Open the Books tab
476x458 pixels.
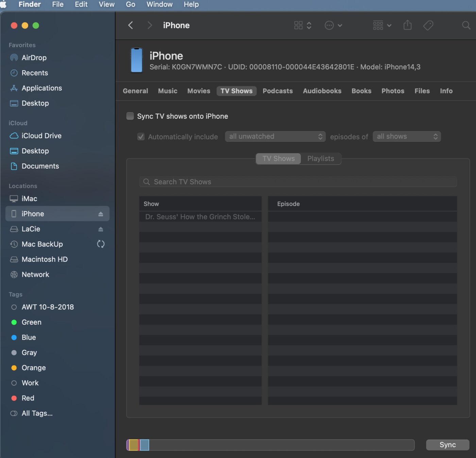tap(361, 91)
